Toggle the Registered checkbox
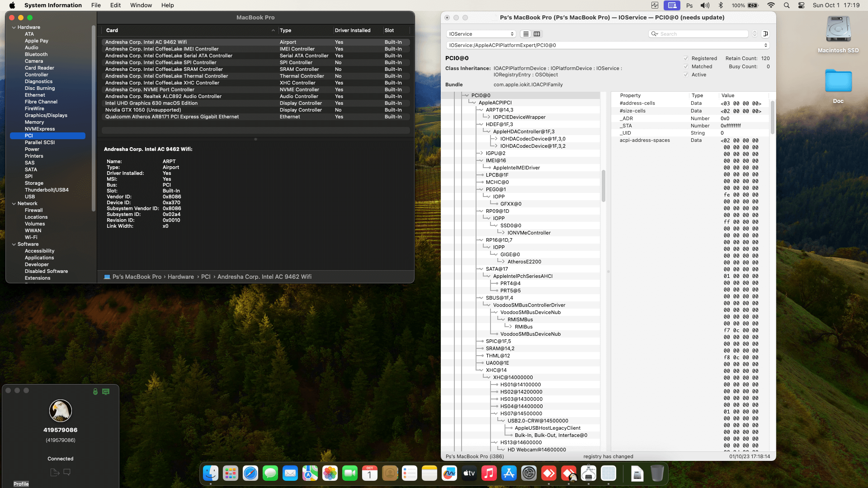Image resolution: width=868 pixels, height=488 pixels. 686,58
